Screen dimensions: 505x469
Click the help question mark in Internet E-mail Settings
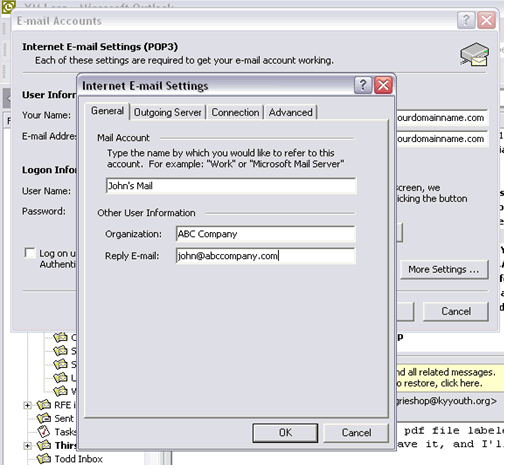(x=363, y=85)
